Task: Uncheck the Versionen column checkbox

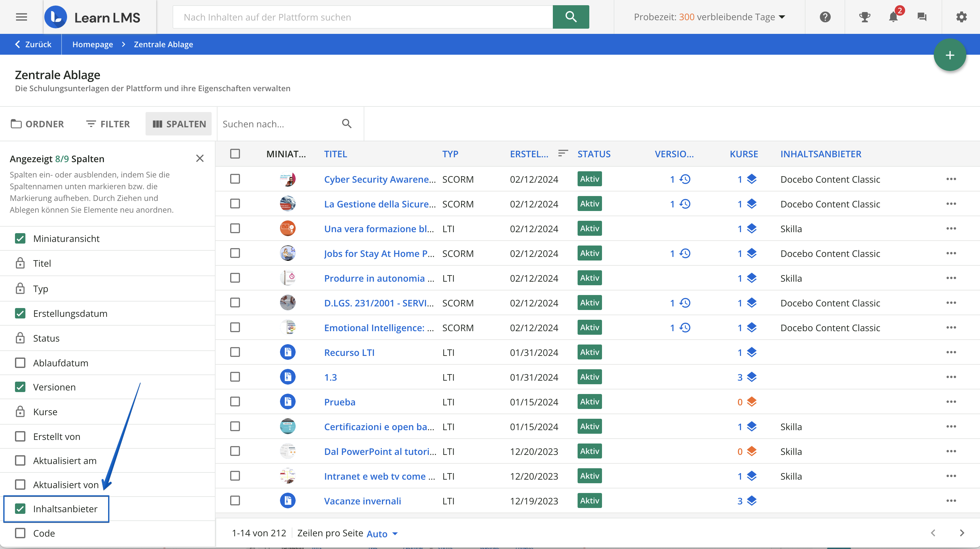Action: pyautogui.click(x=20, y=387)
